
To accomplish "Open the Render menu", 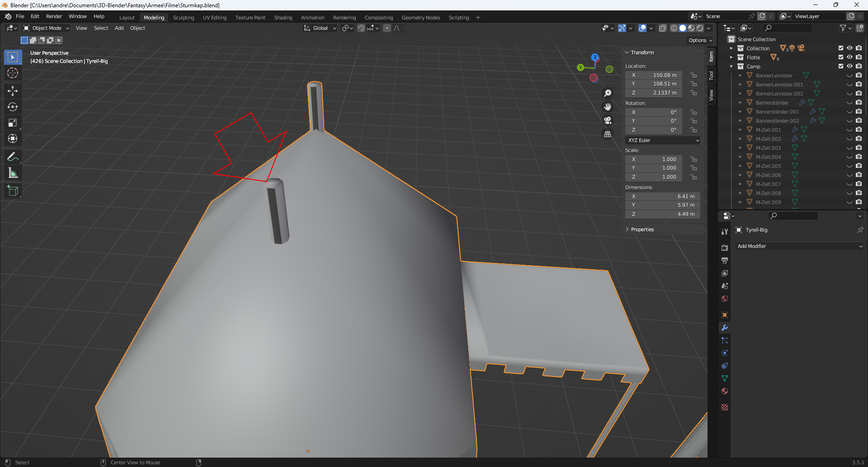I will point(54,16).
